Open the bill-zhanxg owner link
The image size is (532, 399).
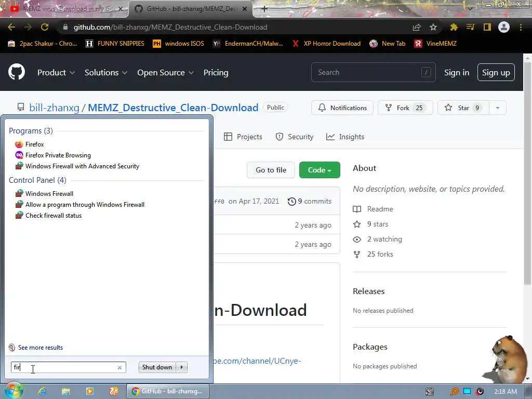click(x=54, y=108)
